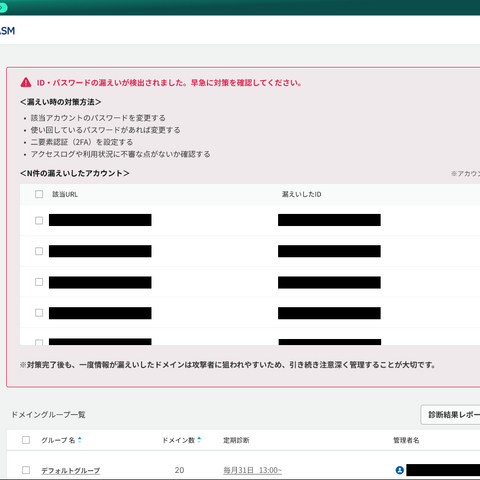The width and height of the screenshot is (480, 480).
Task: Open the デフォルトグループ link
Action: click(70, 470)
